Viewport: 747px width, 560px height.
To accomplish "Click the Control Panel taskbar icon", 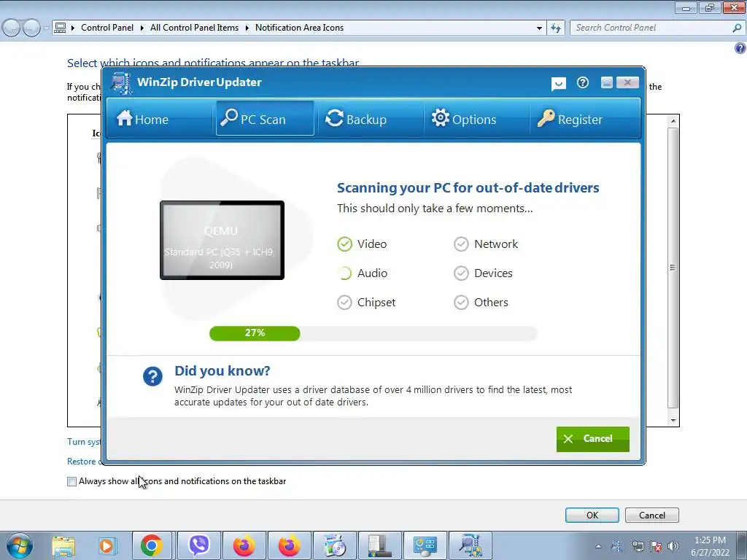I will (x=425, y=545).
